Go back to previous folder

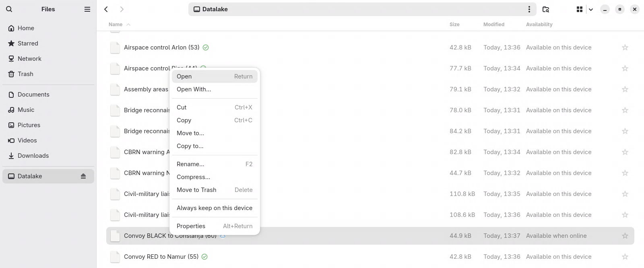(106, 9)
